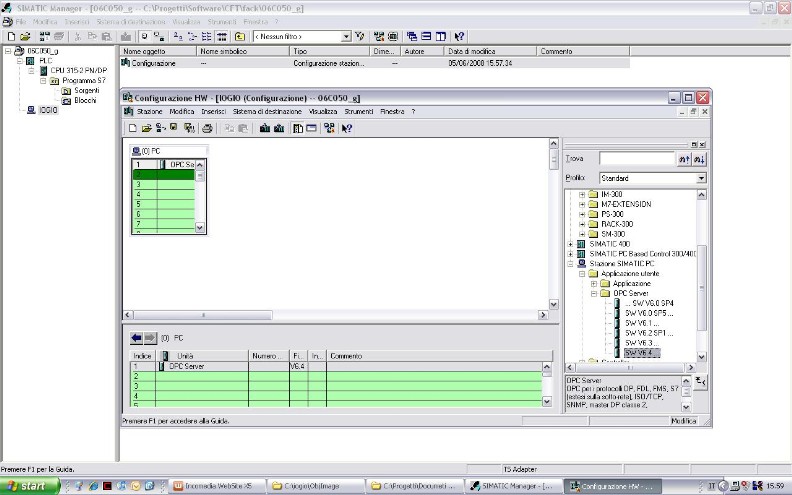Tile windows vertically from SIMATIC Manager toolbar
This screenshot has height=495, width=792.
pos(441,36)
